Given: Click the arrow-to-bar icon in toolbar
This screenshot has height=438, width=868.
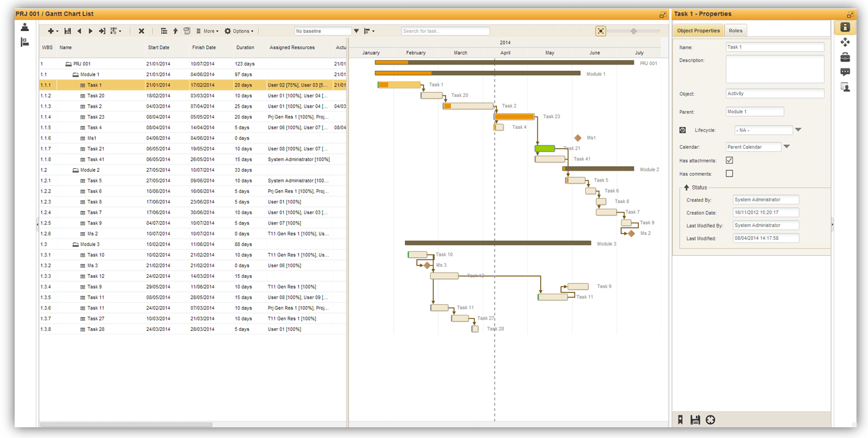Looking at the screenshot, I should [102, 31].
